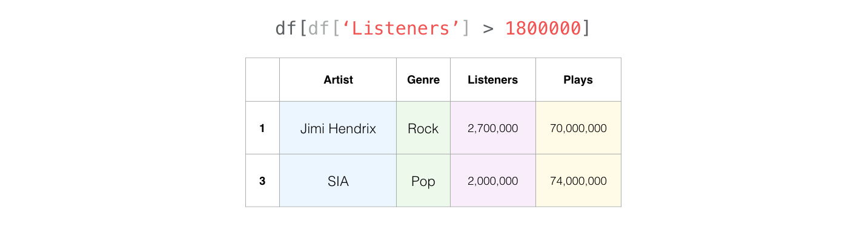Select the 2,000,000 listeners cell
868x232 pixels.
[493, 181]
